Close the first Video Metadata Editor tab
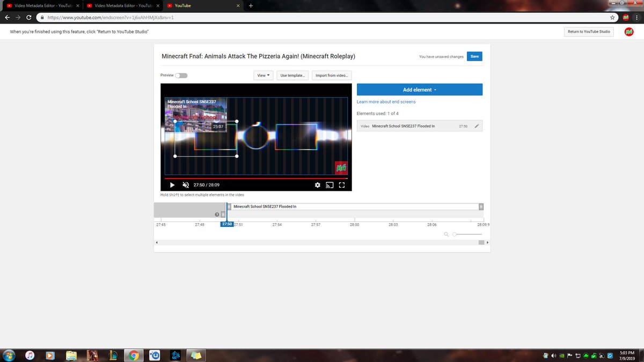The height and width of the screenshot is (362, 644). click(x=77, y=5)
